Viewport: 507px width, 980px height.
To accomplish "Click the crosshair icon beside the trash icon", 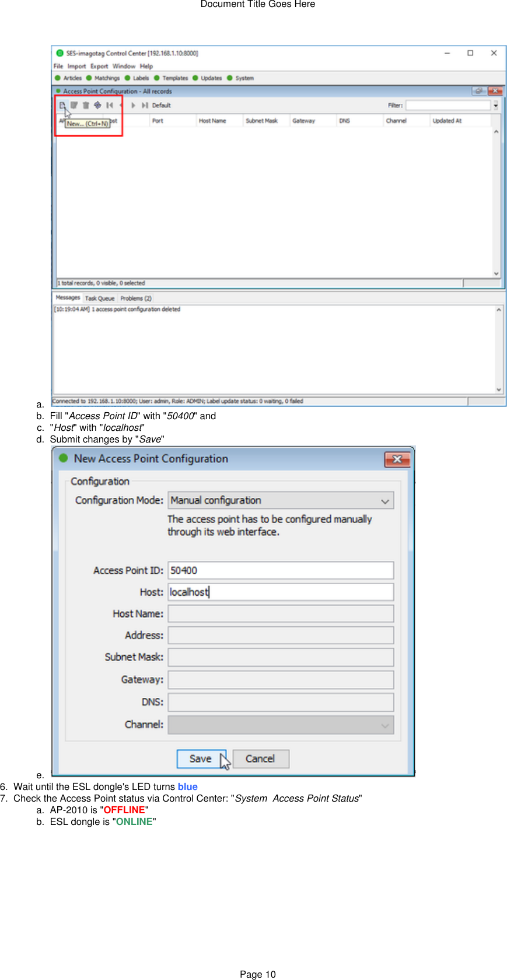I will [97, 105].
